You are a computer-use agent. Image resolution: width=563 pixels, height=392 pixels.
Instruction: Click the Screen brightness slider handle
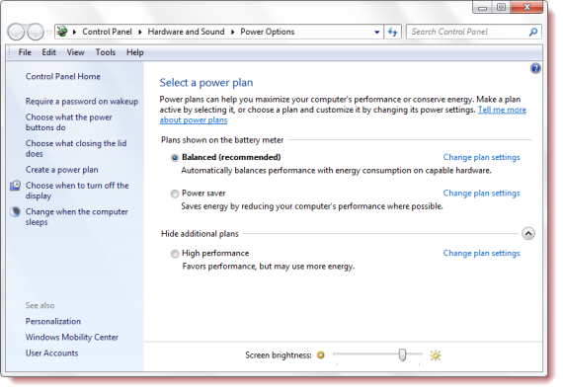(402, 354)
